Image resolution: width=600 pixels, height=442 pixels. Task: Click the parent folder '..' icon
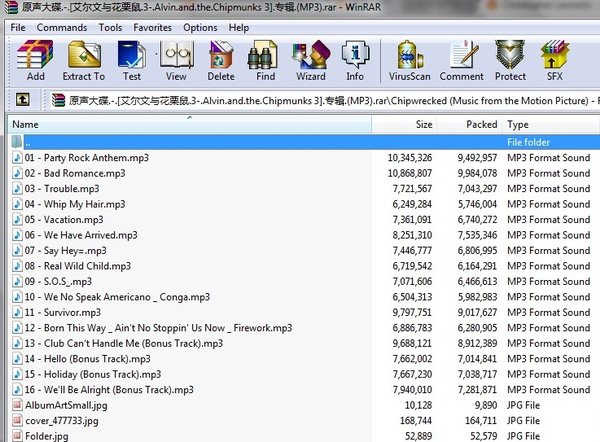tap(17, 142)
